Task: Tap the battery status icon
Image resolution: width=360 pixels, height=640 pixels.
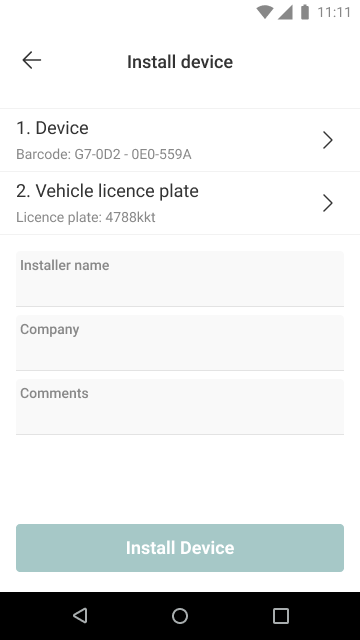Action: (x=304, y=12)
